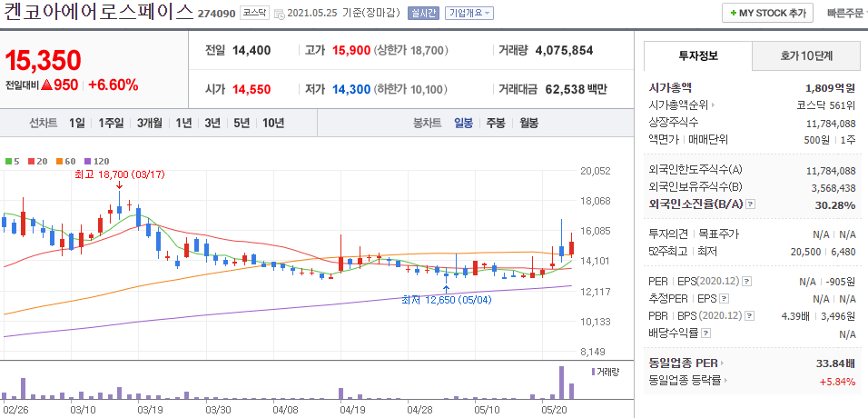The image size is (868, 418).
Task: Click market cap value 1,809억원
Action: pos(831,88)
